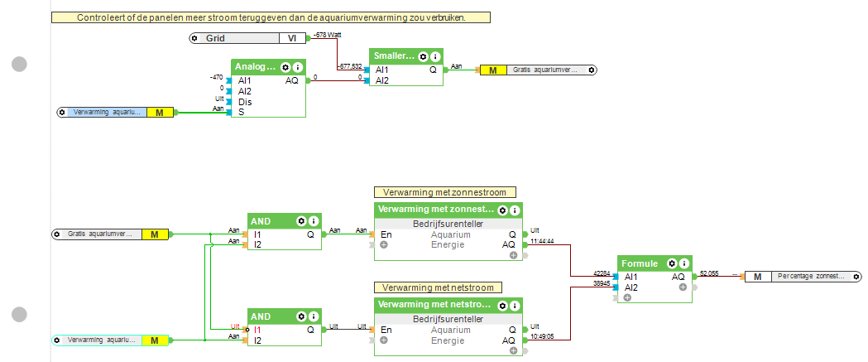Open settings gear on Analog block

coord(285,67)
